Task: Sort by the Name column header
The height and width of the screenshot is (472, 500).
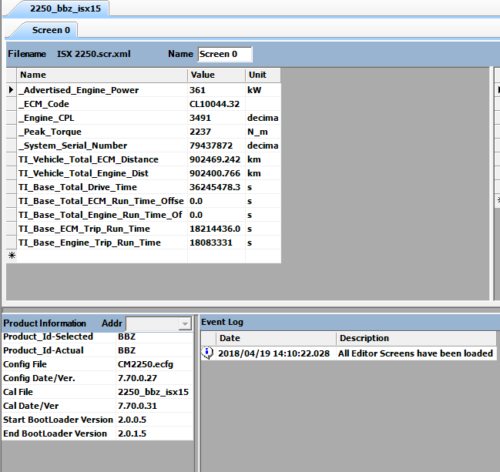Action: tap(102, 75)
